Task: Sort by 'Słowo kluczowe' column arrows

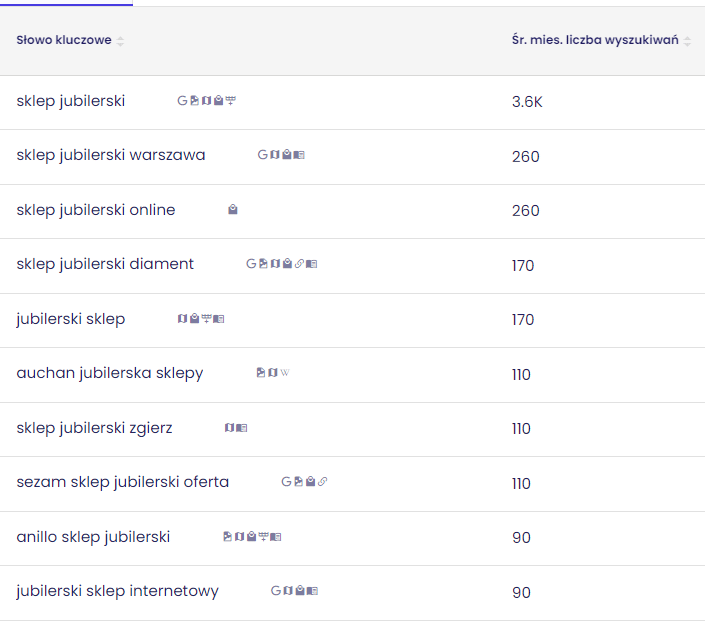Action: [121, 41]
